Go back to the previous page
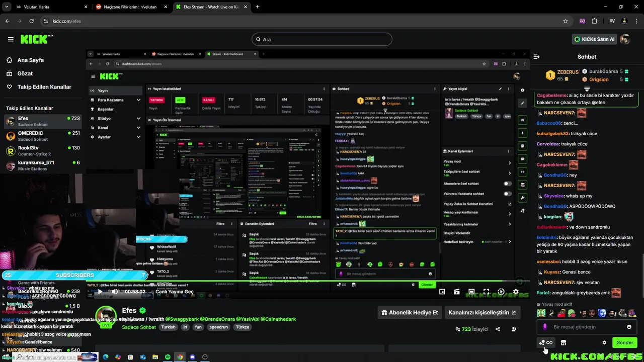The width and height of the screenshot is (644, 362). click(x=7, y=21)
